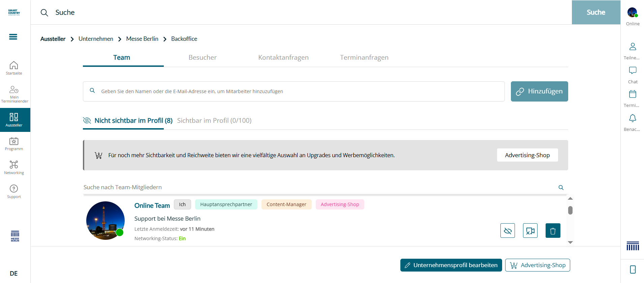644x283 pixels.
Task: Open the Kontaktanfragen tab
Action: point(283,58)
